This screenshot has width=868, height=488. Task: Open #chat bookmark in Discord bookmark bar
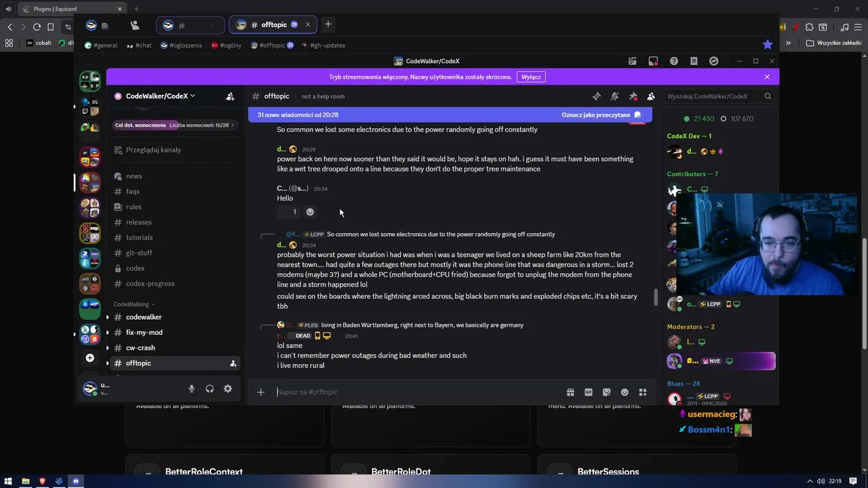pos(139,45)
